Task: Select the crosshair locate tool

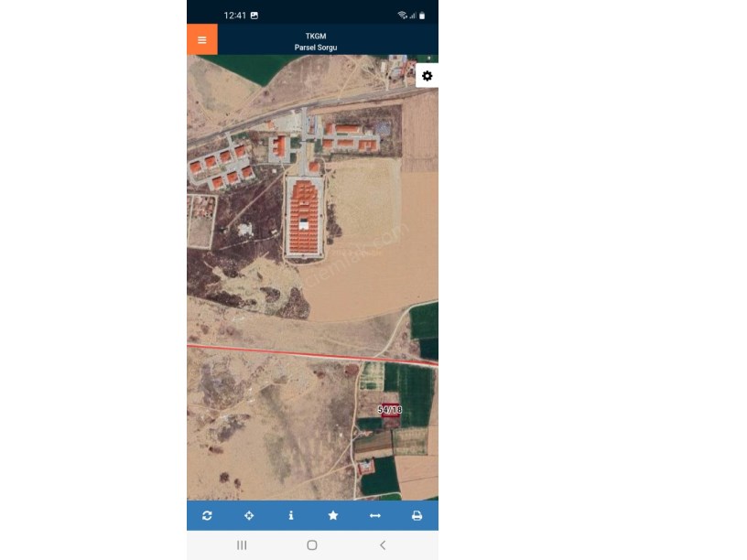Action: pos(249,515)
